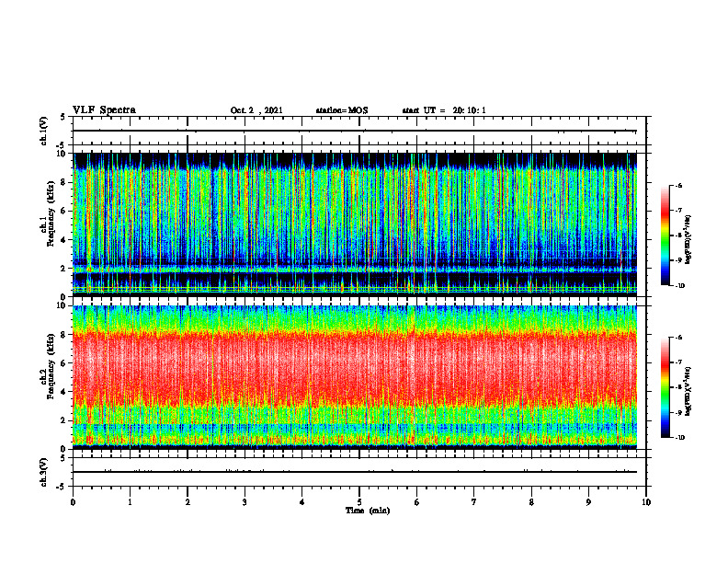Click time axis tick label "8"
Viewport: 728px width, 563px height.
(x=531, y=502)
